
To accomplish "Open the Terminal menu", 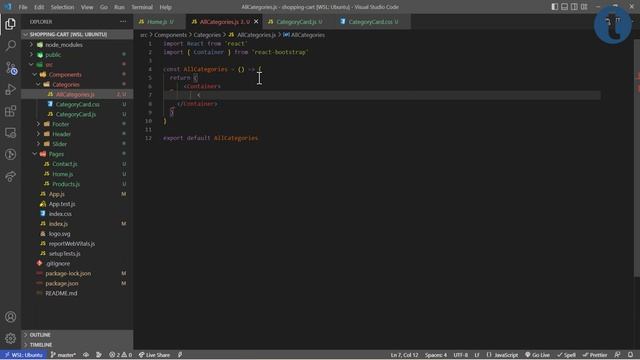I will click(x=142, y=7).
